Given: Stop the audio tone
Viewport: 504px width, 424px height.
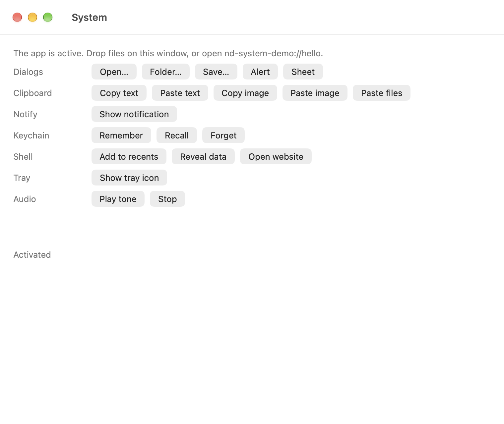Looking at the screenshot, I should [167, 199].
